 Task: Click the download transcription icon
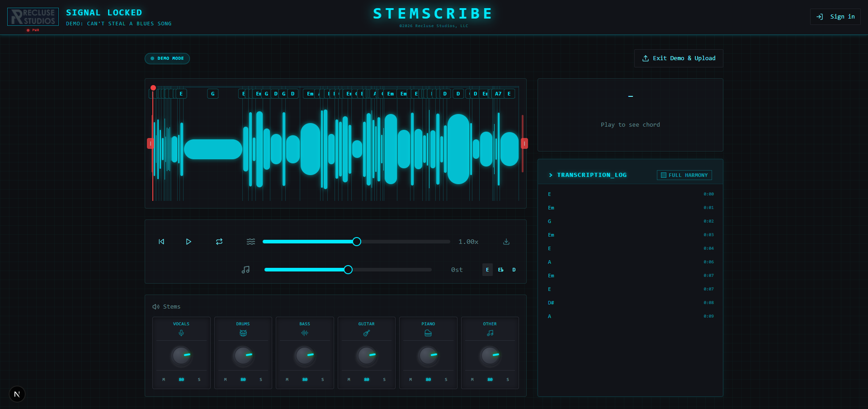[506, 242]
